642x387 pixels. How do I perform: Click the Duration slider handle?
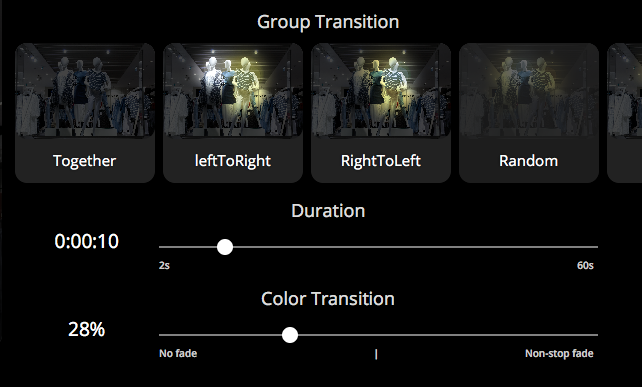click(x=225, y=247)
